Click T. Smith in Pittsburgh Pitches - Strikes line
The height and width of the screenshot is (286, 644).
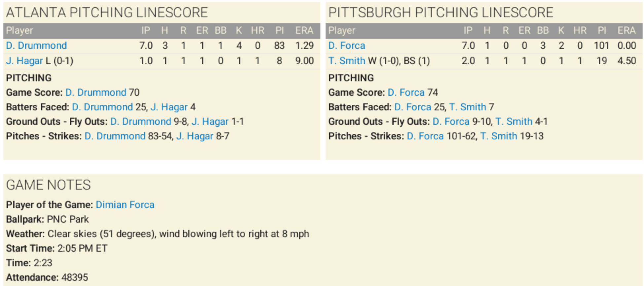pos(499,136)
